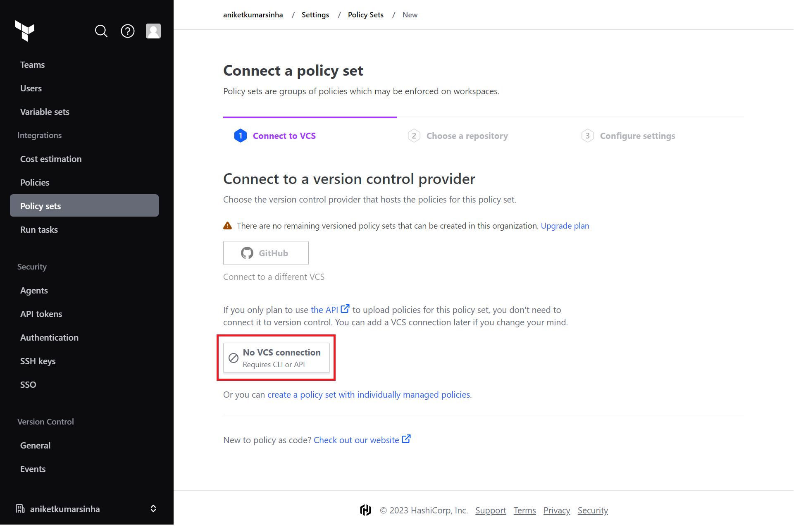Image resolution: width=801 pixels, height=532 pixels.
Task: Select the Connect to VCS step
Action: coord(284,136)
